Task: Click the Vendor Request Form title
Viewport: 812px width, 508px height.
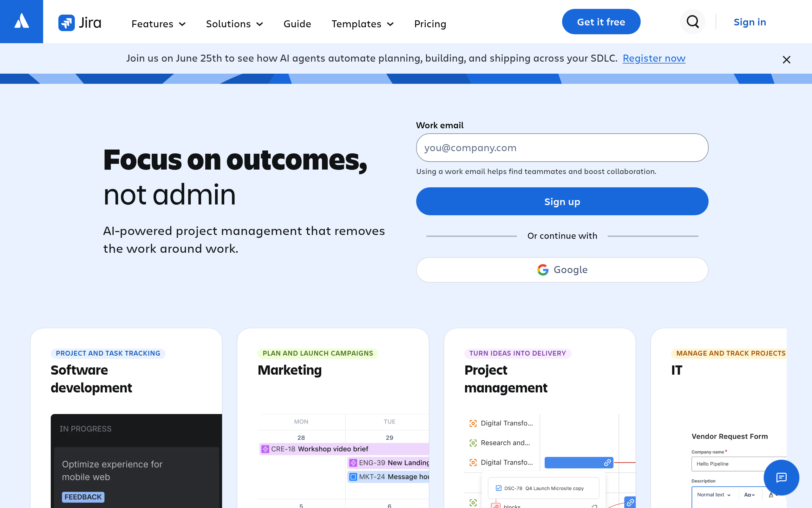Action: tap(730, 436)
